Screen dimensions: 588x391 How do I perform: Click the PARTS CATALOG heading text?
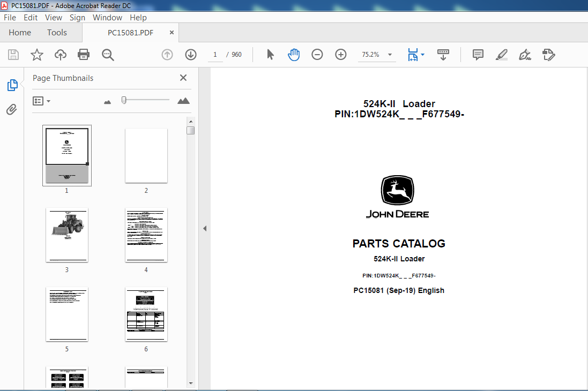(399, 244)
